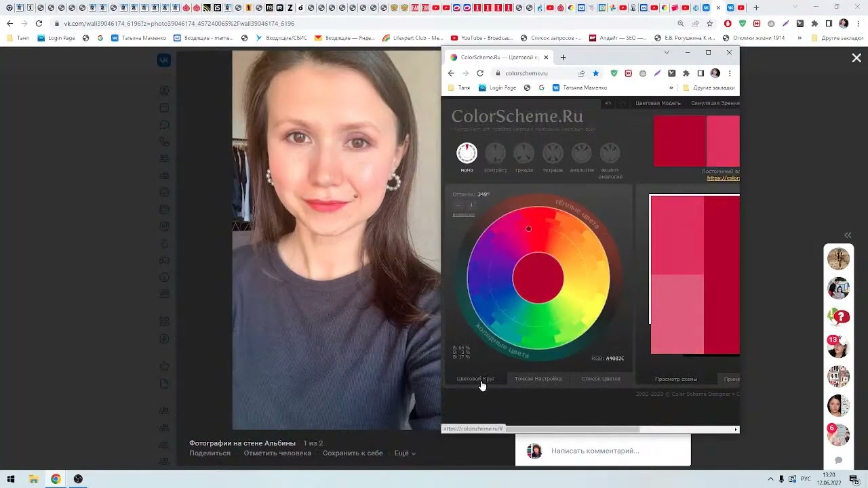Image resolution: width=868 pixels, height=488 pixels.
Task: Collapse VK chat sidebar with double-chevron icon
Action: (848, 235)
